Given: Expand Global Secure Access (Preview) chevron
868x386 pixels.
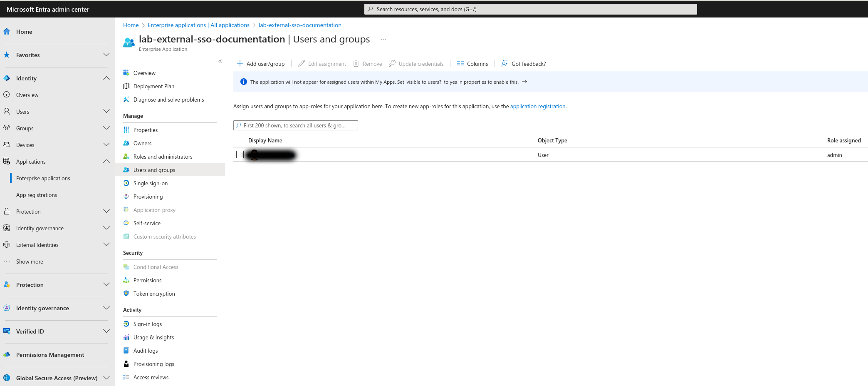Looking at the screenshot, I should tap(106, 378).
